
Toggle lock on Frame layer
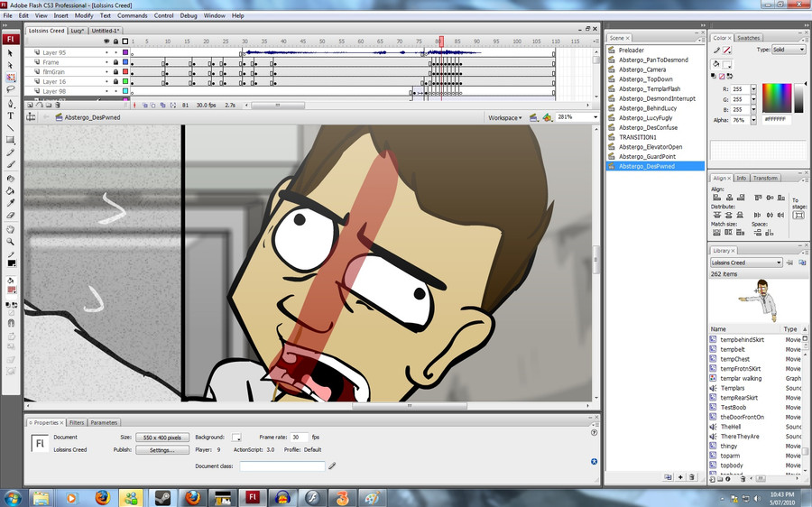(116, 62)
